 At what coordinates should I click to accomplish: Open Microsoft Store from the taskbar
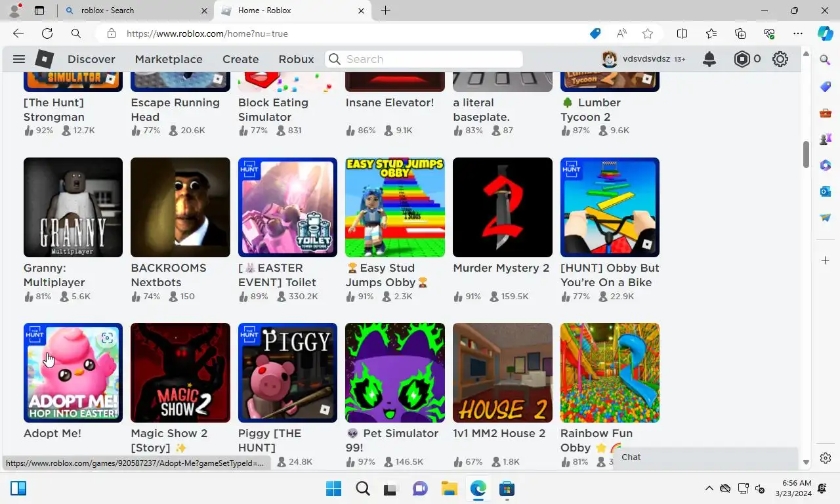click(x=506, y=489)
